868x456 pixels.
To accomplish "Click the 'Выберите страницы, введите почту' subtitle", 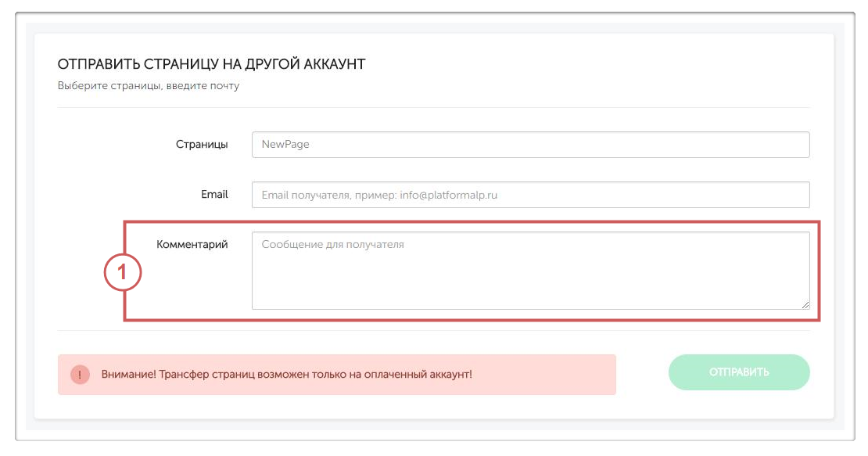I will click(x=149, y=86).
